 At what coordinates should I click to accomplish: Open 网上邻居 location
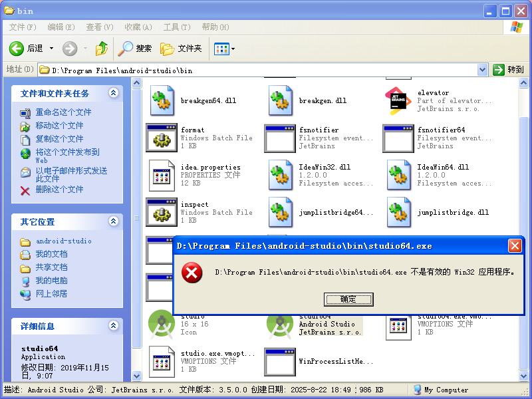coord(52,294)
